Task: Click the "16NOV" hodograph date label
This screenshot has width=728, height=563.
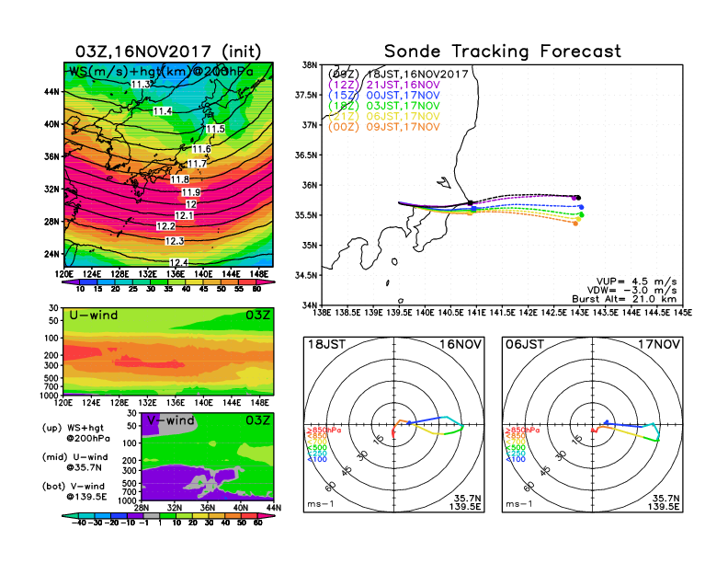Action: point(461,344)
